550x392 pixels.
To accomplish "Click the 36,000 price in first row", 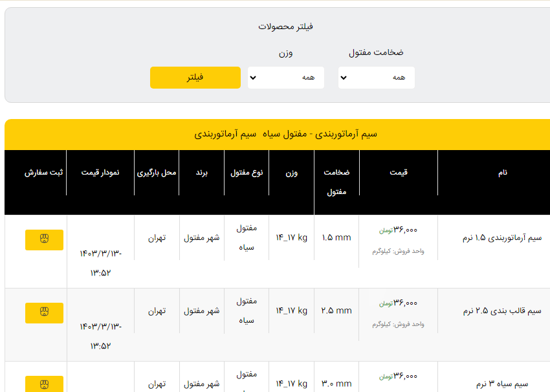I will (x=405, y=230).
